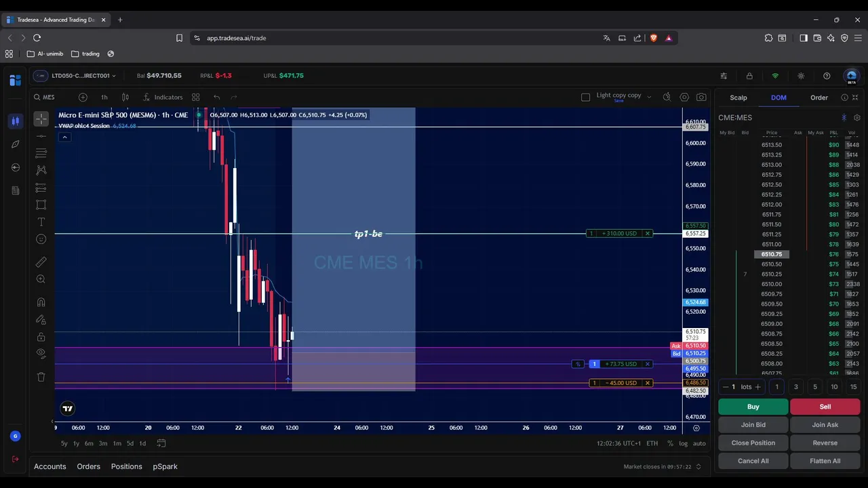Undo the last chart action
The height and width of the screenshot is (488, 868).
point(216,98)
